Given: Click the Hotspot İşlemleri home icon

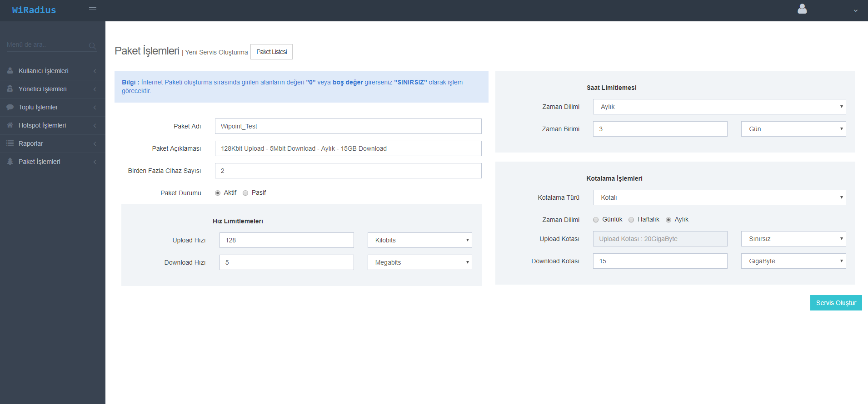Looking at the screenshot, I should point(10,125).
